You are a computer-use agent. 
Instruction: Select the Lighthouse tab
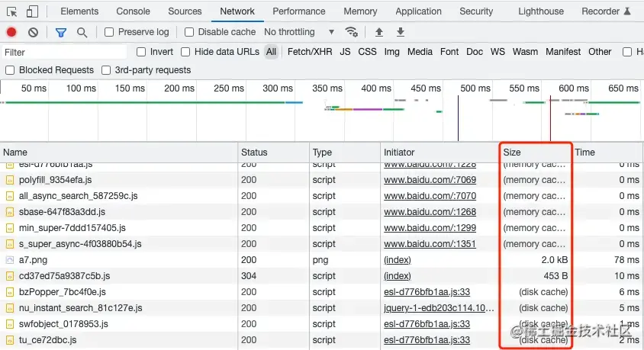click(x=541, y=11)
